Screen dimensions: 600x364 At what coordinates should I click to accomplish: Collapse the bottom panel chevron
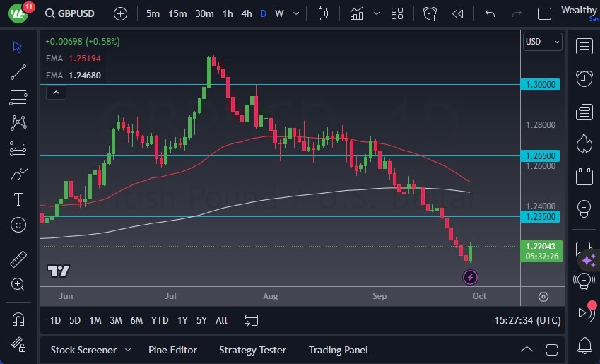527,350
